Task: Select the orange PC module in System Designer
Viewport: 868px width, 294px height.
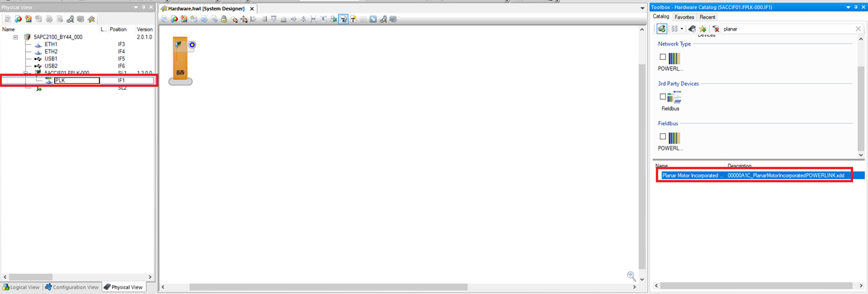Action: [x=181, y=60]
